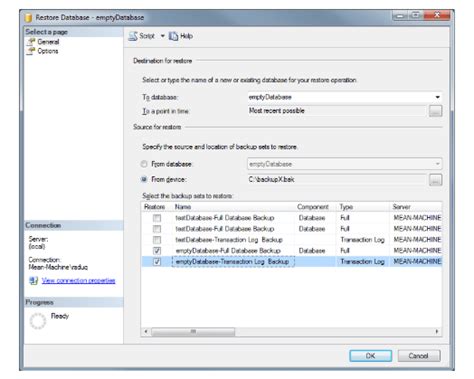The width and height of the screenshot is (474, 379).
Task: Open the Script dropdown arrow
Action: coord(163,36)
